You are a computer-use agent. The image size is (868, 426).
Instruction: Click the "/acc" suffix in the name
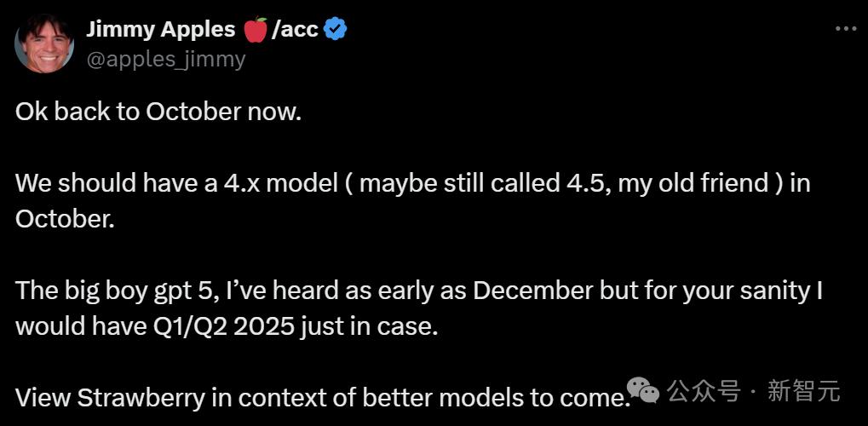(295, 29)
